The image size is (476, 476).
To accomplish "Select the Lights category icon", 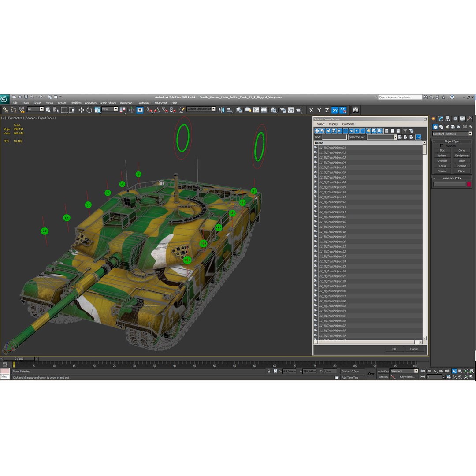I will point(447,127).
